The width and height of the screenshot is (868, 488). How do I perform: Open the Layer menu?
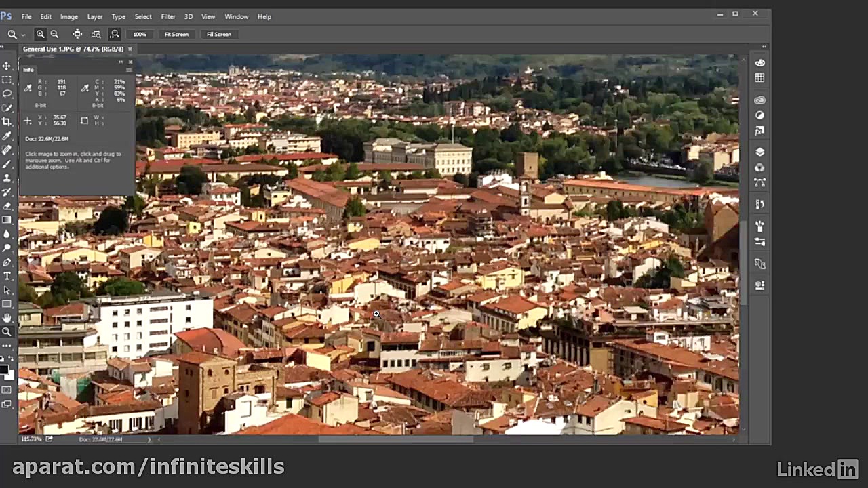click(95, 16)
